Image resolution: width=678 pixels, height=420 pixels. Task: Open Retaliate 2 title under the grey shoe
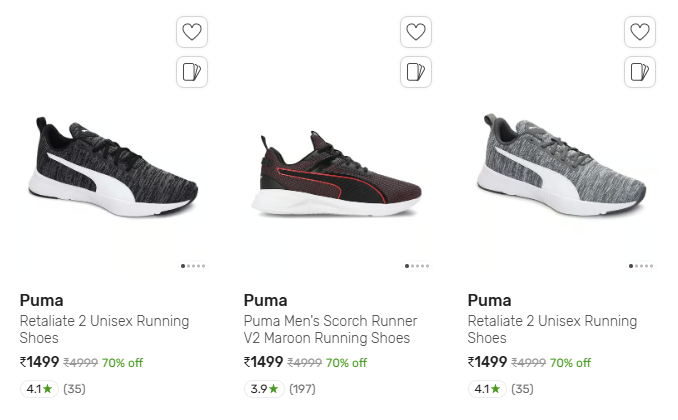[x=552, y=330]
